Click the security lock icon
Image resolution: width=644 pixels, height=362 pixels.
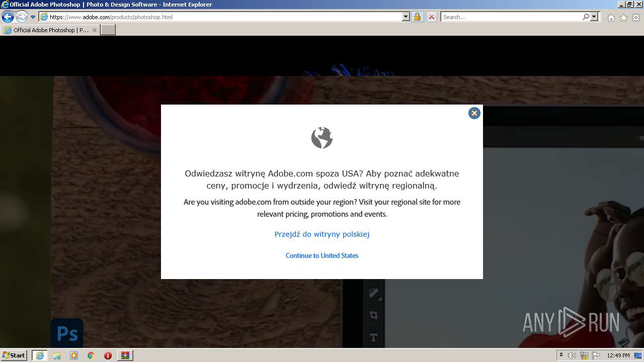pyautogui.click(x=417, y=17)
